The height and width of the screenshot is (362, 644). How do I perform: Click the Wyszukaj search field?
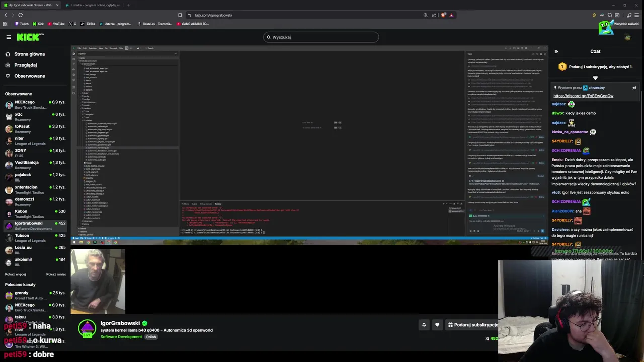click(321, 37)
